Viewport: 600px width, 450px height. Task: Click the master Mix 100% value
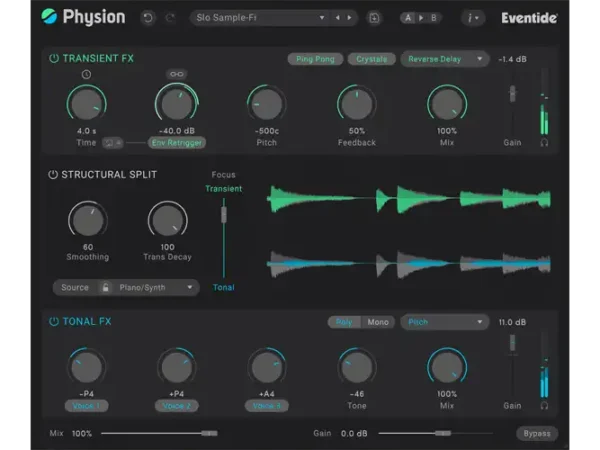pos(82,434)
